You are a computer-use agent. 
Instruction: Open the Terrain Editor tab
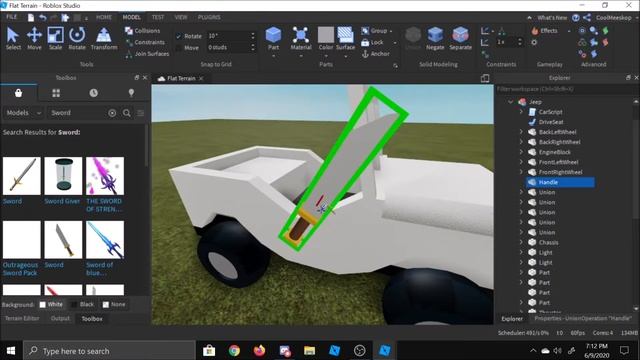click(22, 318)
